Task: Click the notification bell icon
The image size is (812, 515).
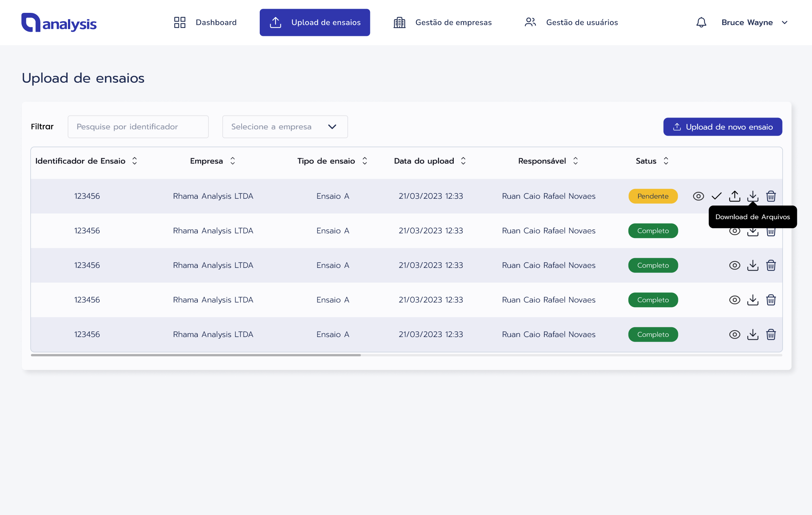Action: pos(701,22)
